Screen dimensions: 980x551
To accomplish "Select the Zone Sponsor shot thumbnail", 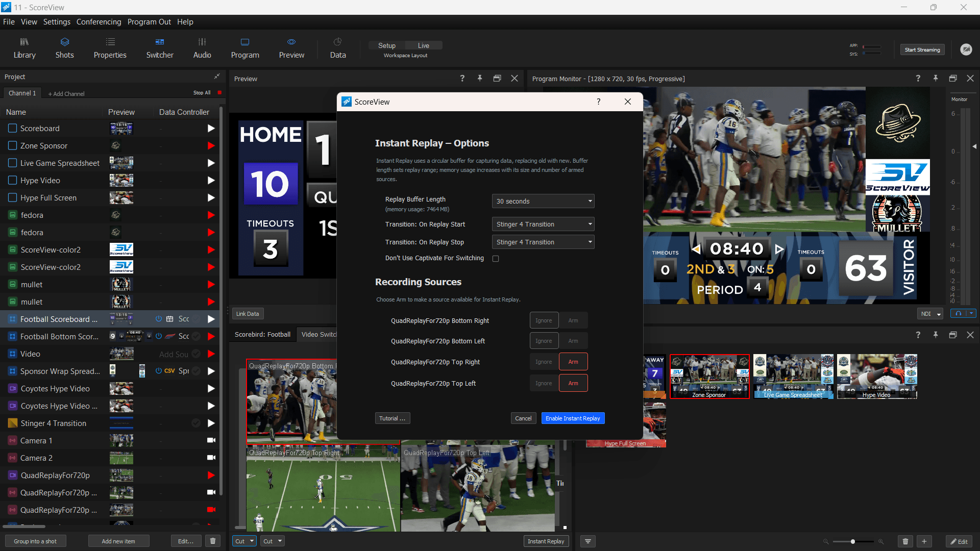I will (x=709, y=376).
